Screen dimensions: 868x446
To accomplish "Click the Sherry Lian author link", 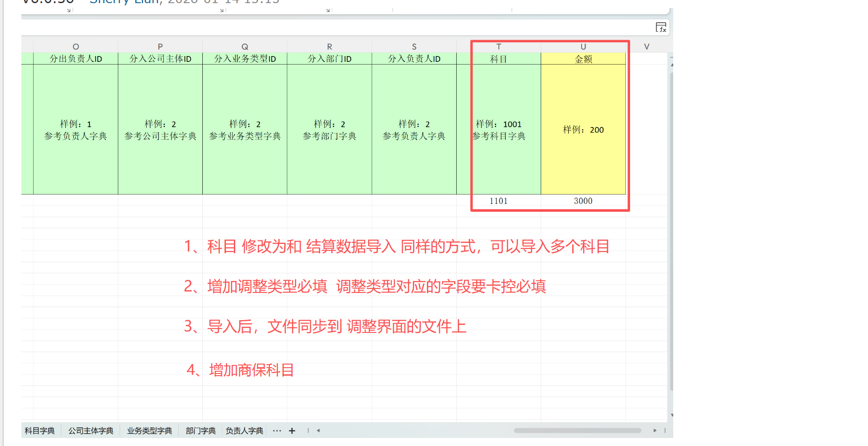I will pos(125,2).
